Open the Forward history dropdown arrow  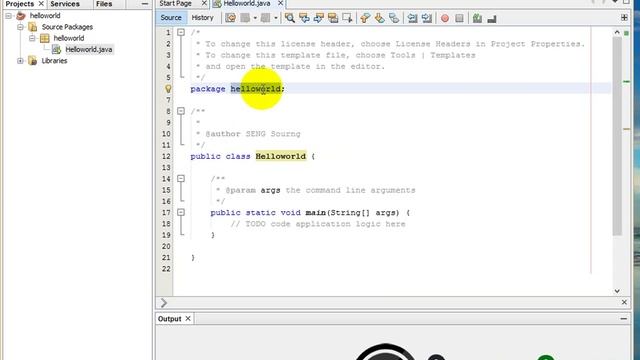click(276, 18)
